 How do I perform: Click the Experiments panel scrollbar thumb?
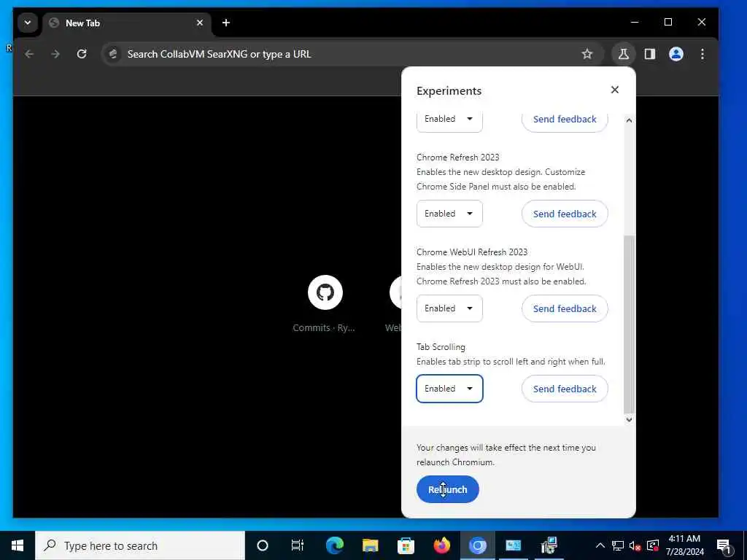coord(629,324)
